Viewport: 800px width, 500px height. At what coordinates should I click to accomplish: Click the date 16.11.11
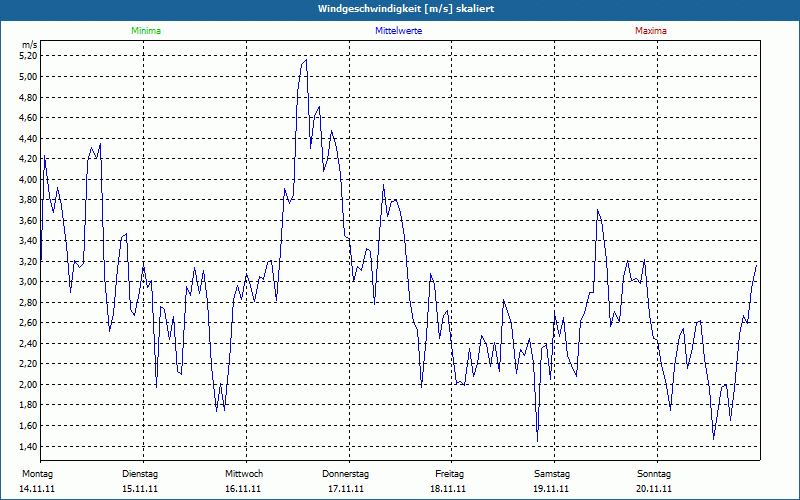[x=243, y=489]
